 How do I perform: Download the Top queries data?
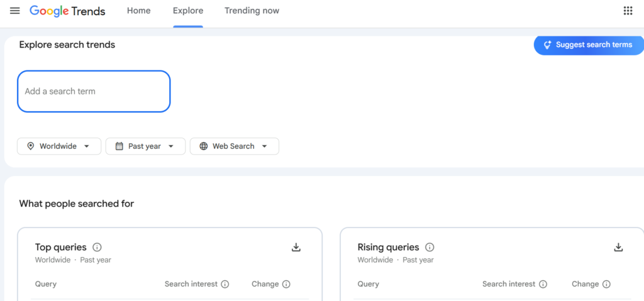[296, 247]
